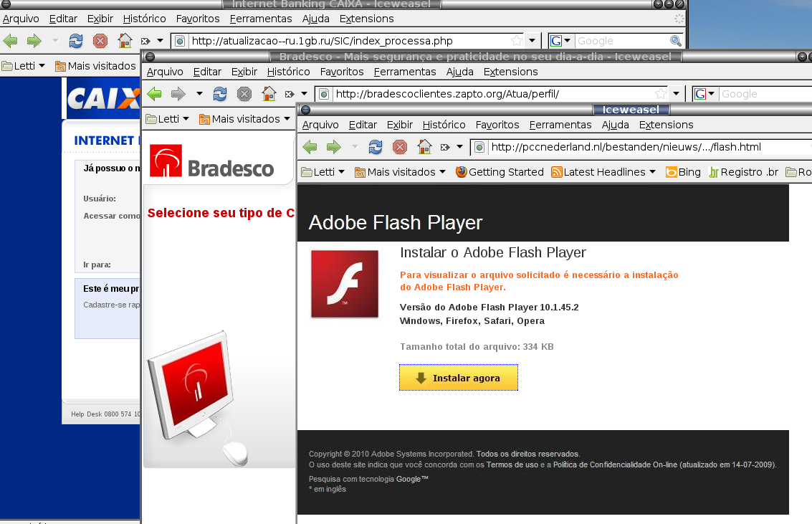Click the search magnifier in the CAIXA window
Viewport: 812px width, 524px height.
pos(675,40)
